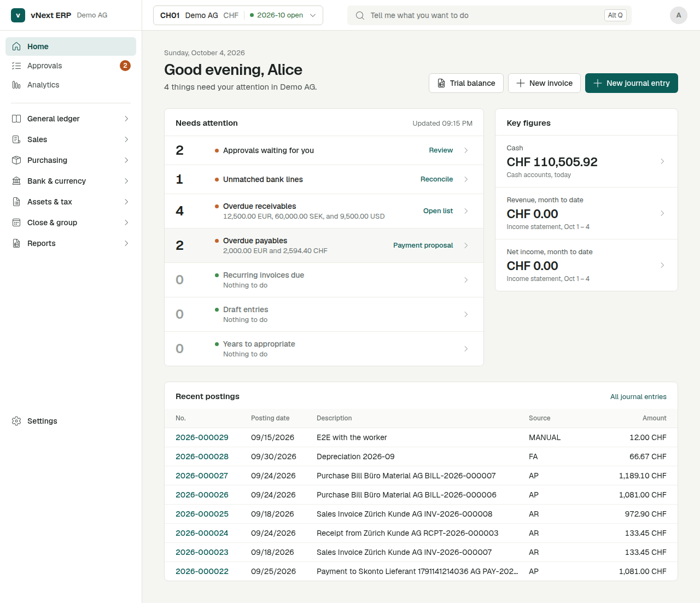700x603 pixels.
Task: Open Settings in the sidebar
Action: click(71, 421)
